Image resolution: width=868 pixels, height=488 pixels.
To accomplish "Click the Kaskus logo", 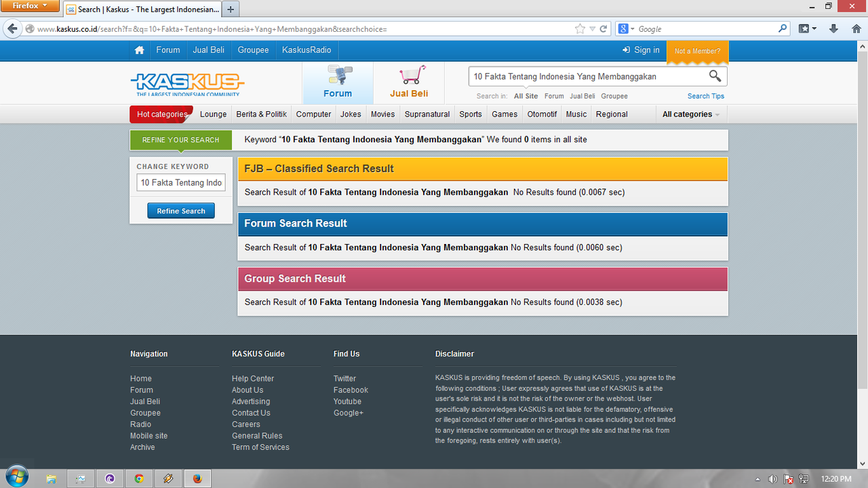I will coord(187,84).
